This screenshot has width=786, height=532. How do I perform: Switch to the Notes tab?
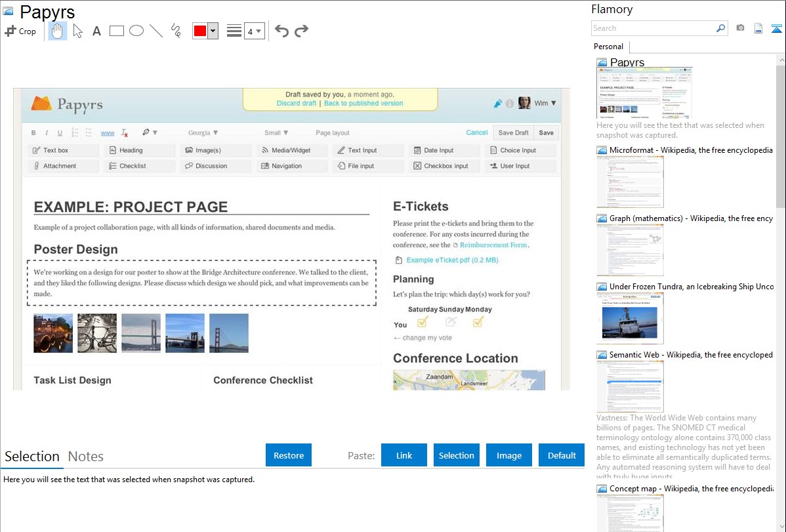[x=86, y=457]
